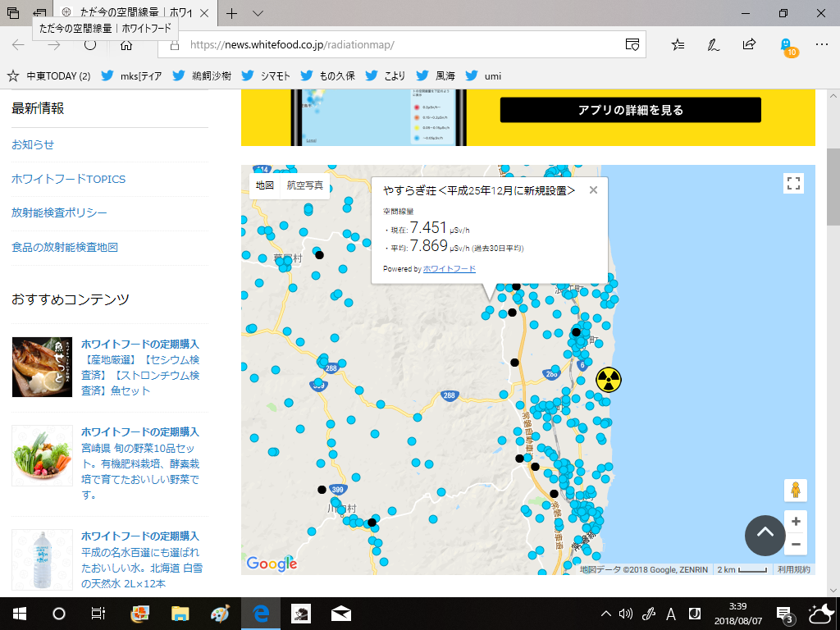Viewport: 840px width, 630px height.
Task: Click the yellow radiation hazard marker
Action: coord(609,380)
